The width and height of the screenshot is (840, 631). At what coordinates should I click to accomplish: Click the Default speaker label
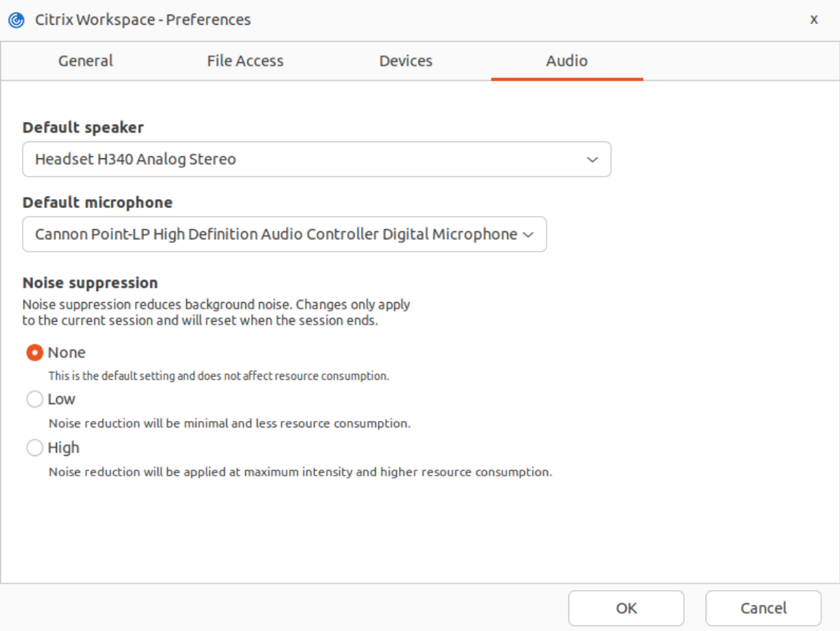point(83,128)
